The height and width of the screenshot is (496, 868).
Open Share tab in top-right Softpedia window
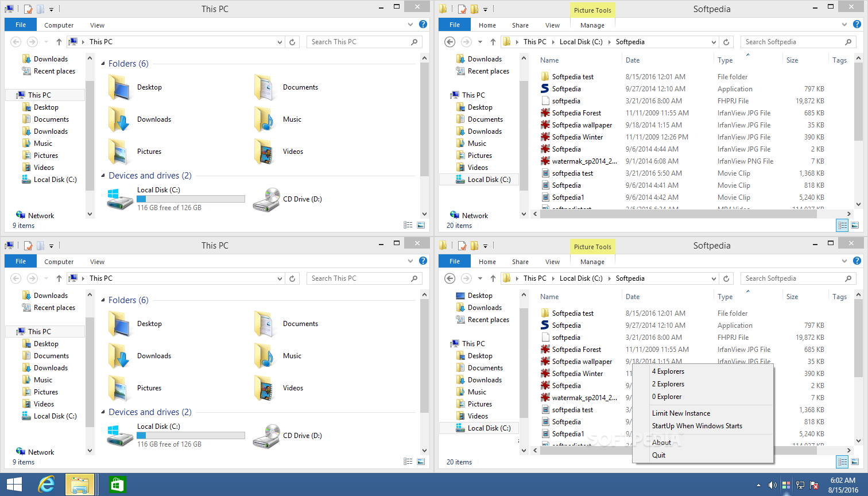click(520, 25)
